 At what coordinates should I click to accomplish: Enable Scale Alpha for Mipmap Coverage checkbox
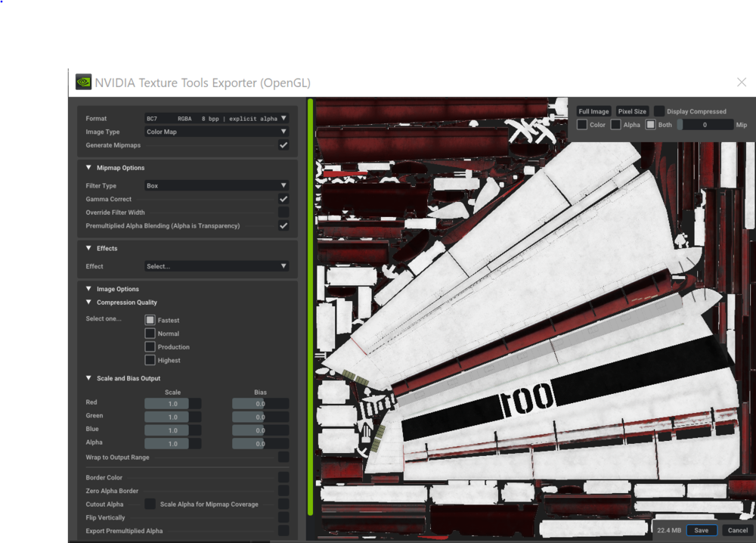click(x=283, y=504)
